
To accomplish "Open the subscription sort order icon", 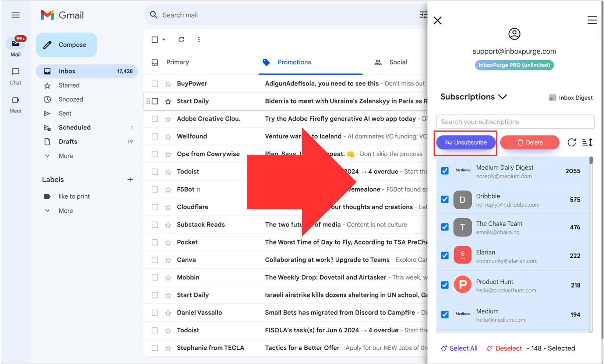I will [x=588, y=142].
